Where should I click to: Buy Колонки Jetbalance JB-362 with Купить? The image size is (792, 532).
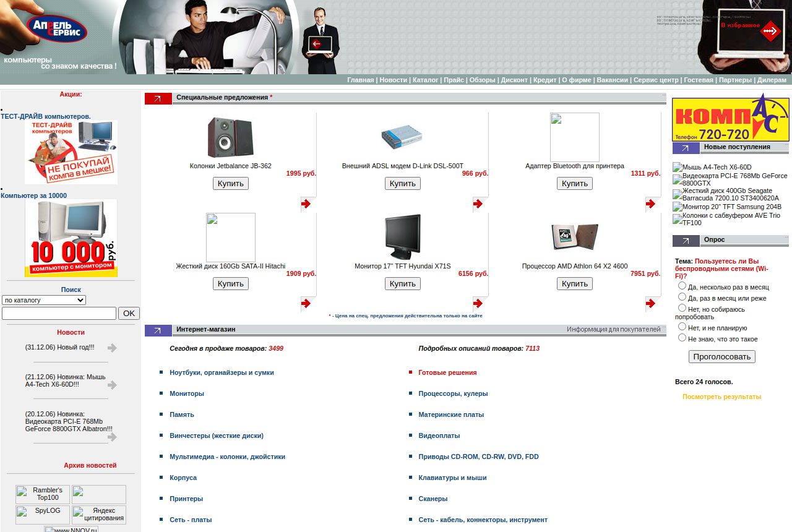tap(231, 183)
